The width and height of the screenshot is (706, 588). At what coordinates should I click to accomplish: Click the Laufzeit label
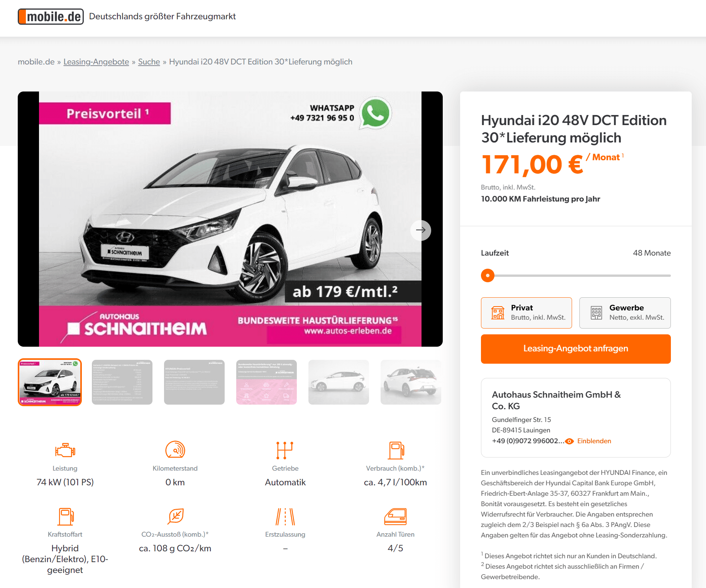(x=495, y=253)
